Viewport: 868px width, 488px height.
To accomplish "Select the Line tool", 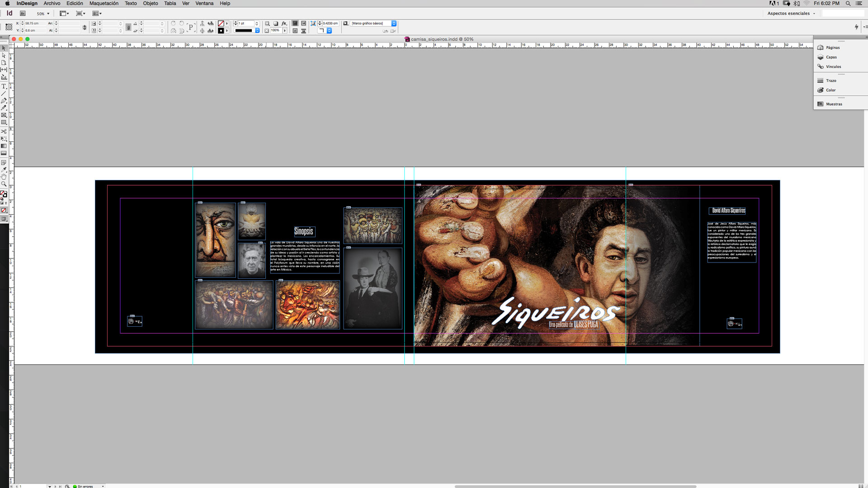I will pos(4,93).
